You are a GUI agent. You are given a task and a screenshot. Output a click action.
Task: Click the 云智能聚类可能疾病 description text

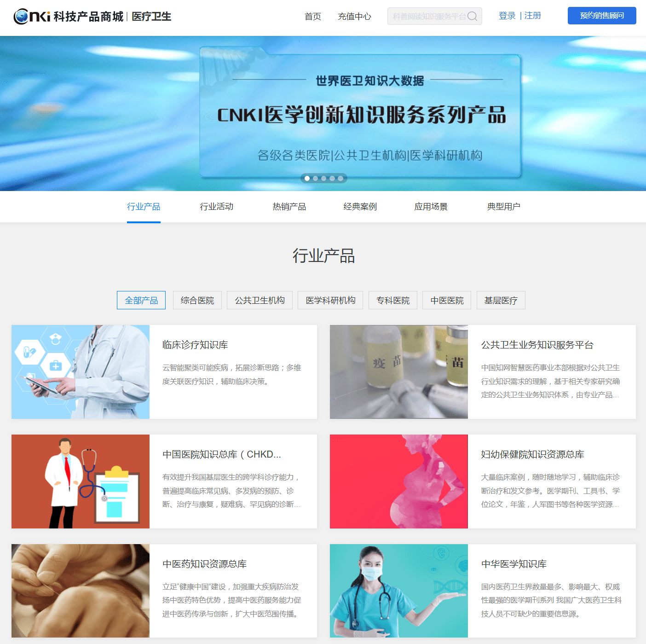232,374
